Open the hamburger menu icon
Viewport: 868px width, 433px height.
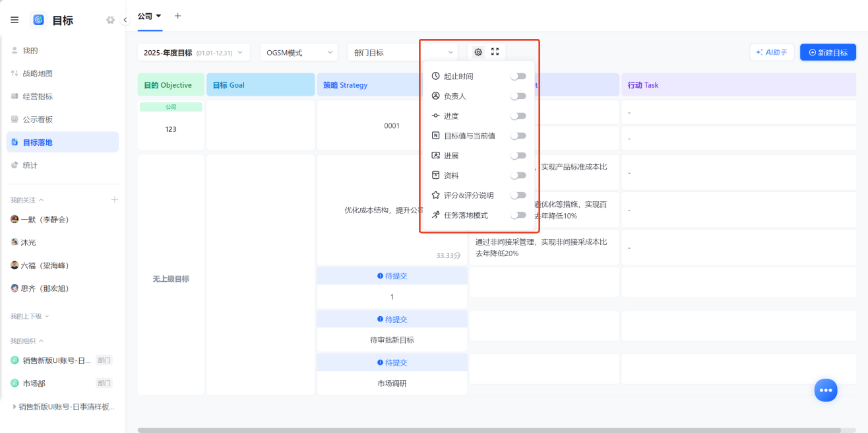[15, 20]
